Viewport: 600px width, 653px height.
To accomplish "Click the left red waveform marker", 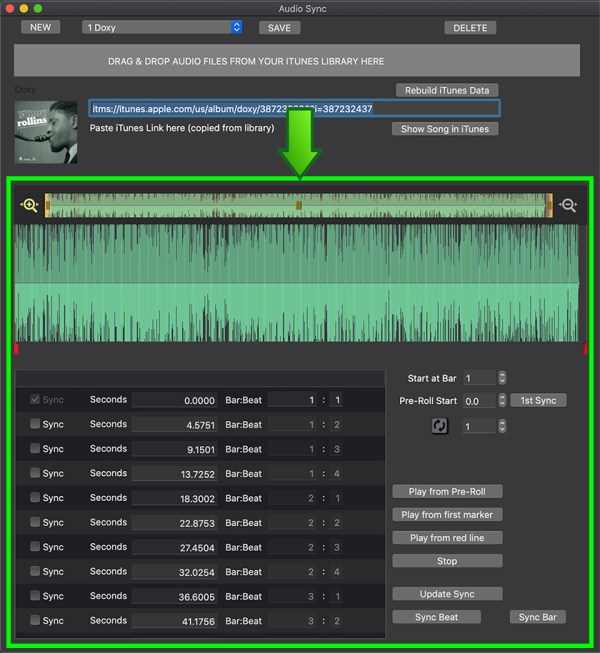I will 17,348.
